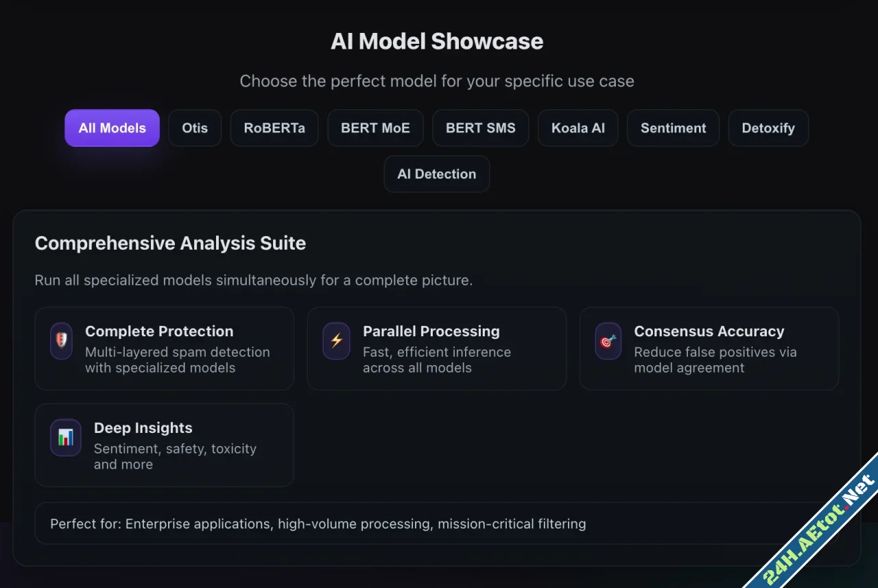The image size is (878, 588).
Task: Click the Deep Insights card
Action: click(x=165, y=445)
